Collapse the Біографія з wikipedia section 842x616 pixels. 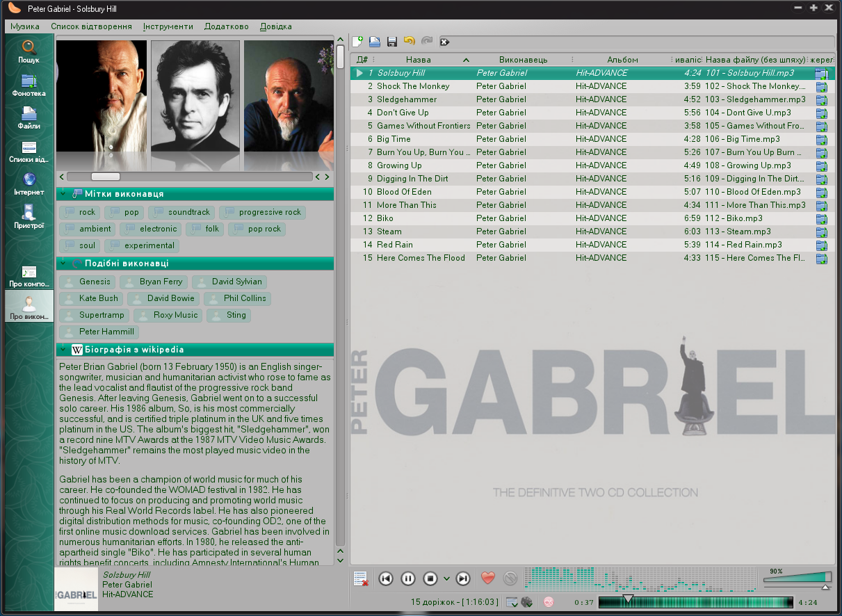pos(64,349)
